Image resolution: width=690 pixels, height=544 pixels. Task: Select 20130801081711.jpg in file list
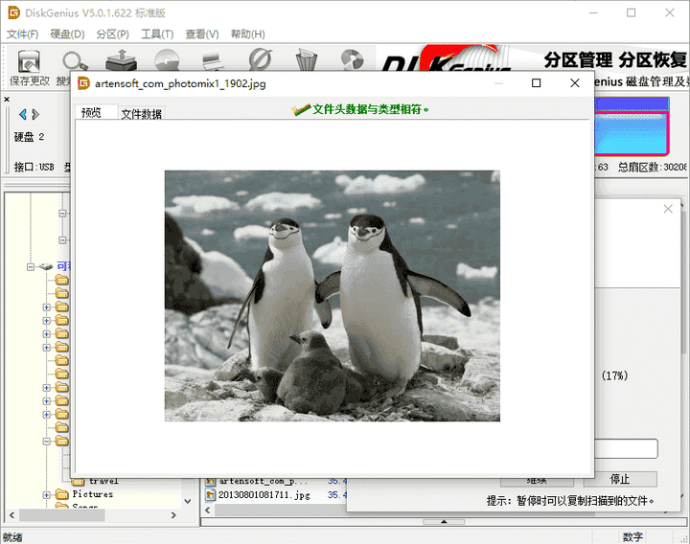click(264, 495)
